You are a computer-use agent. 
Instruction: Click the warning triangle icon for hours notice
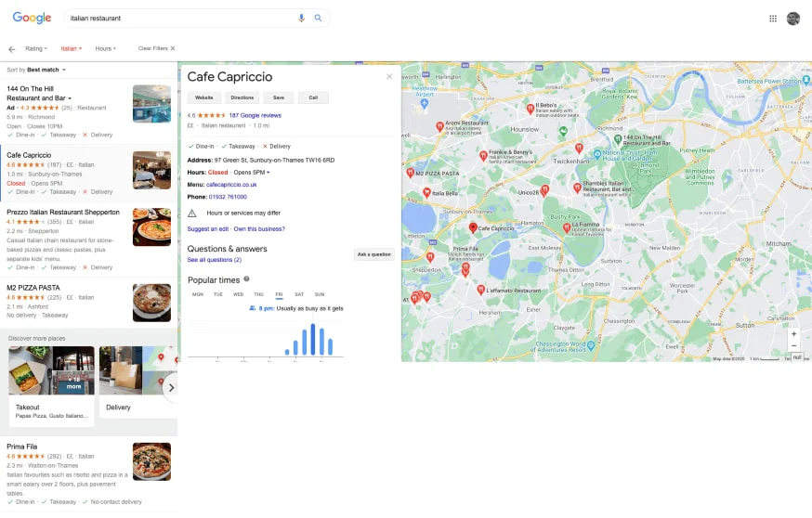(x=191, y=214)
